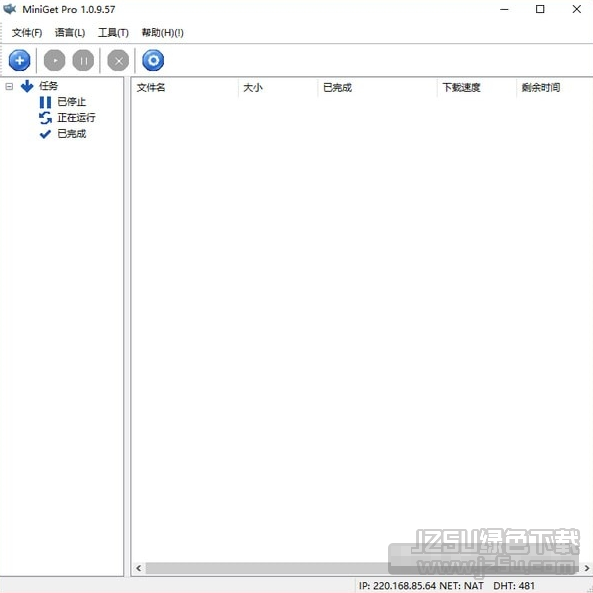Viewport: 593px width, 593px height.
Task: Sort by the 下载速度 column header
Action: coord(477,88)
